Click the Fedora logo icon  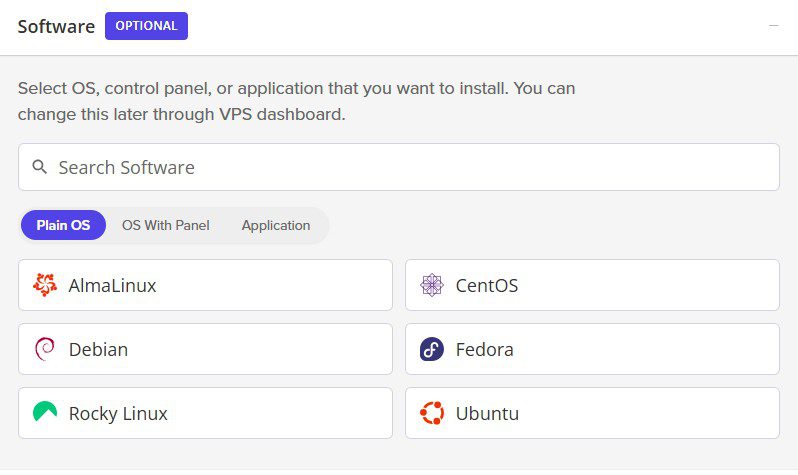click(x=432, y=349)
